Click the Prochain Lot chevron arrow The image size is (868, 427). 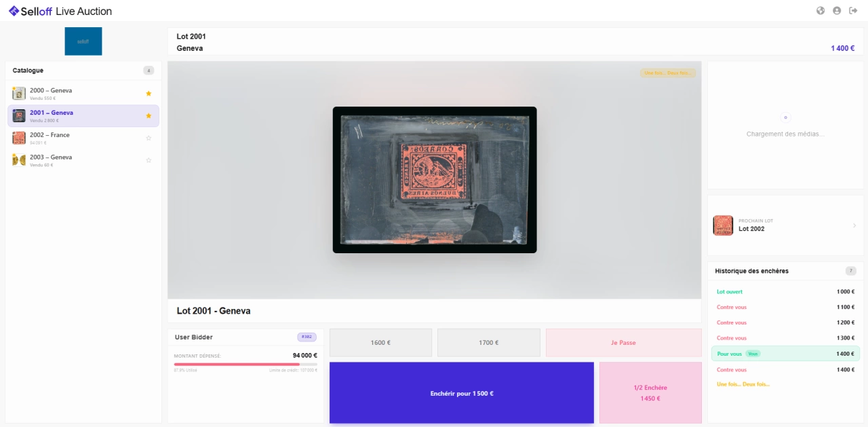coord(854,225)
